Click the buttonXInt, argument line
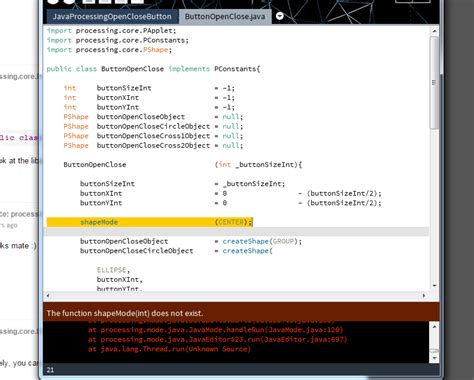The height and width of the screenshot is (380, 474). [x=120, y=280]
